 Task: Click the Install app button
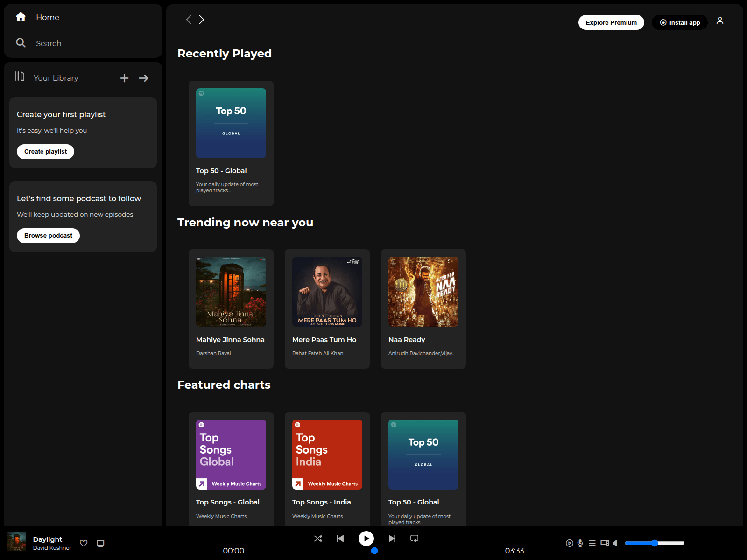point(680,22)
